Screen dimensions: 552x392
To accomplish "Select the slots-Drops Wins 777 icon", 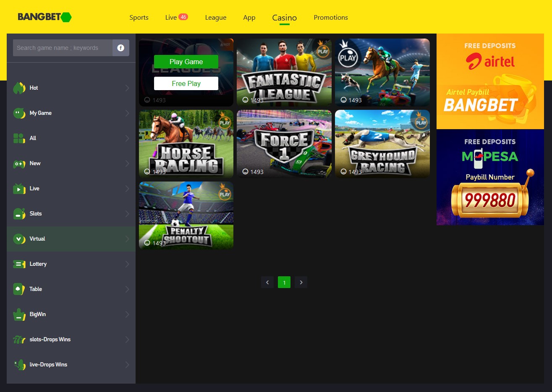I will 19,340.
